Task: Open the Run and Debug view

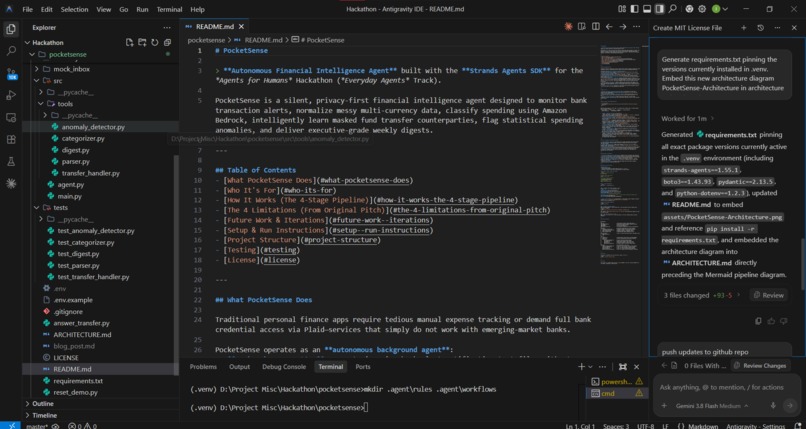Action: pos(11,95)
